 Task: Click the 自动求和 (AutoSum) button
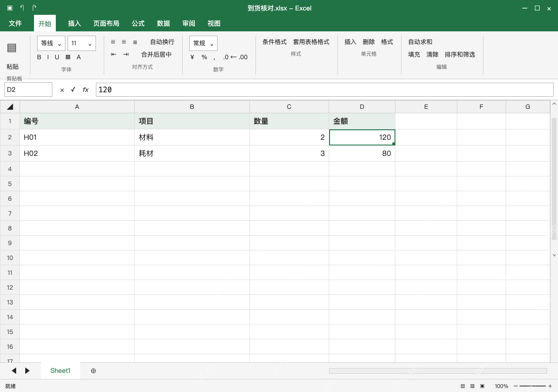[x=420, y=42]
